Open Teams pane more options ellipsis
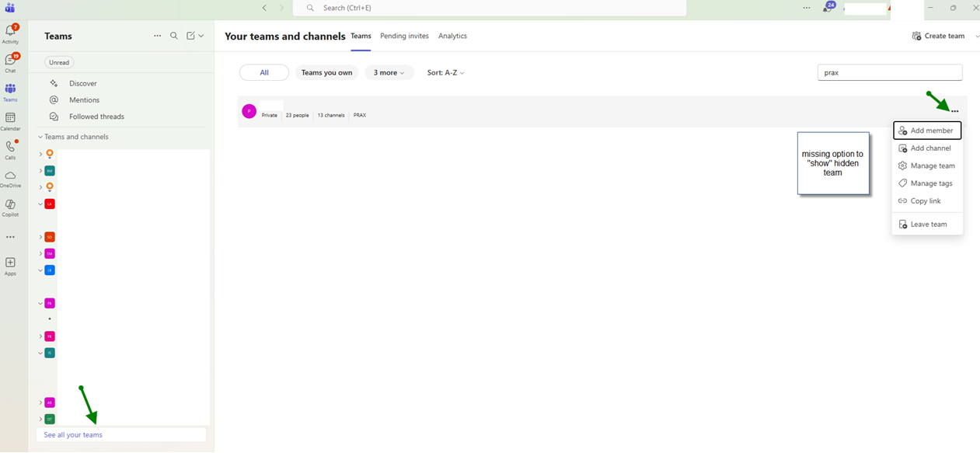Image resolution: width=980 pixels, height=453 pixels. [158, 36]
